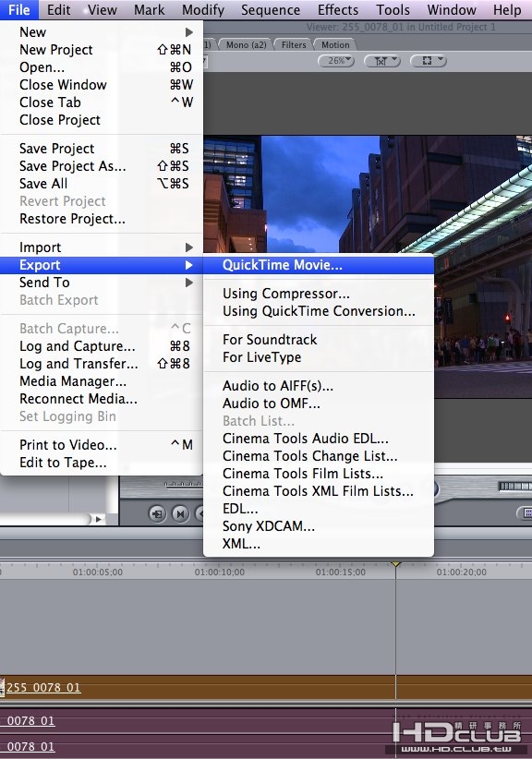Choose Close Tab menu item
The width and height of the screenshot is (532, 759).
(102, 102)
